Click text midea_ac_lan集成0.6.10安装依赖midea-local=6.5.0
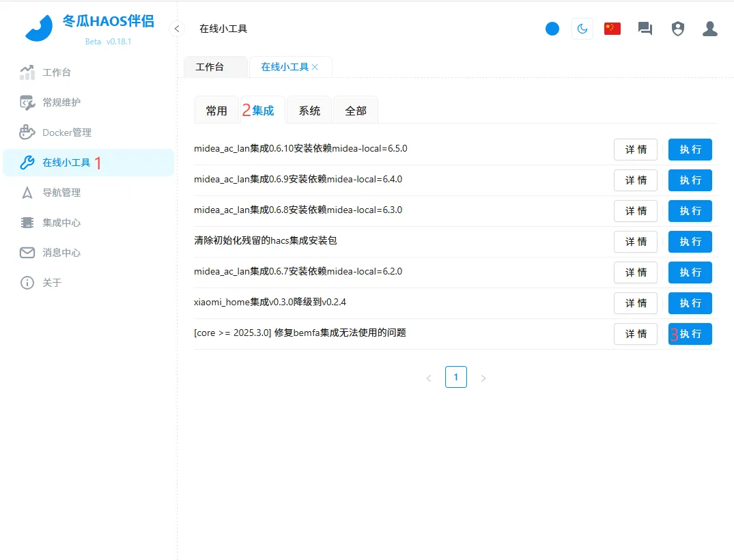The image size is (734, 560). tap(300, 148)
